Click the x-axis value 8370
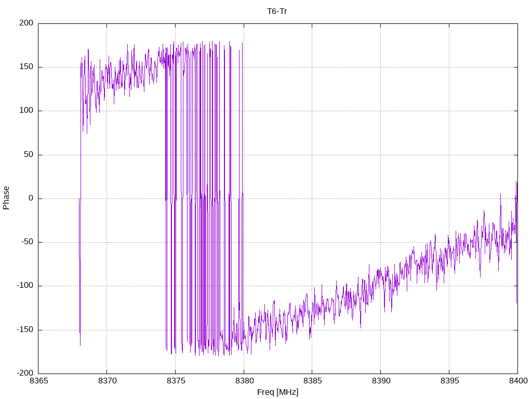The width and height of the screenshot is (532, 399). click(x=107, y=381)
